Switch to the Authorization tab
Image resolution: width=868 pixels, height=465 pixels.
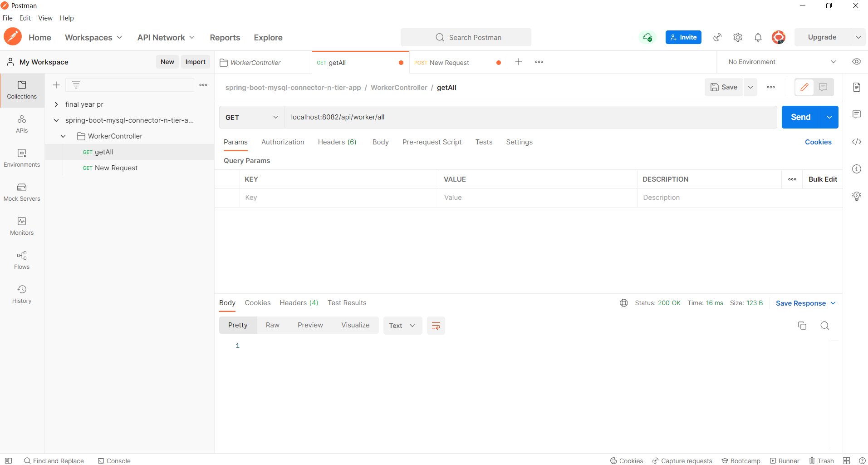(x=283, y=142)
